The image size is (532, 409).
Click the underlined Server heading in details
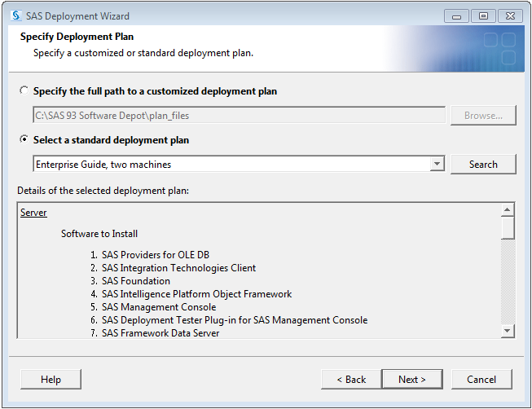[33, 213]
